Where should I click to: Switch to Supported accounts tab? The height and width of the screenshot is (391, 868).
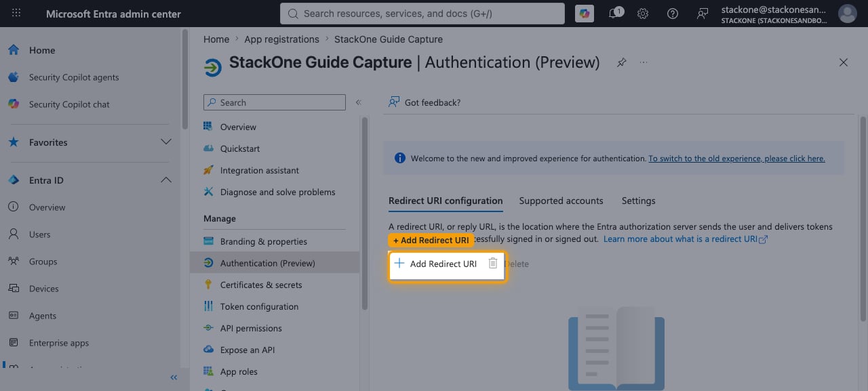pos(561,201)
